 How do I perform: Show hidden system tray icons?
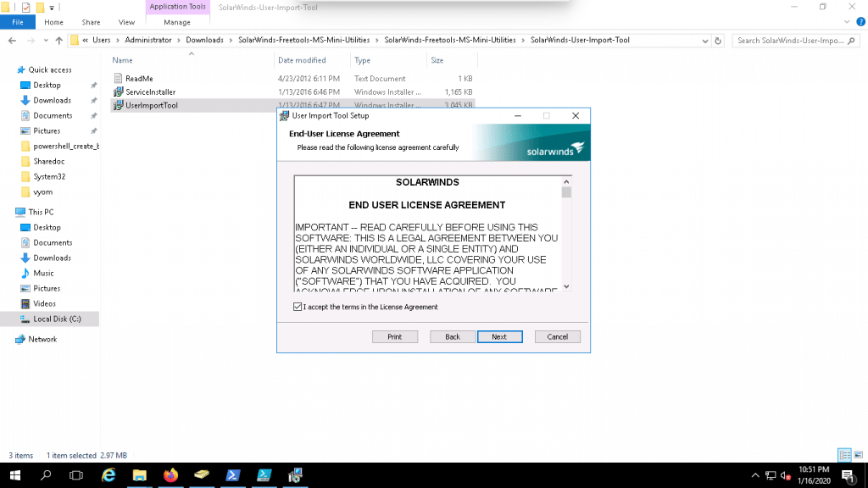754,475
